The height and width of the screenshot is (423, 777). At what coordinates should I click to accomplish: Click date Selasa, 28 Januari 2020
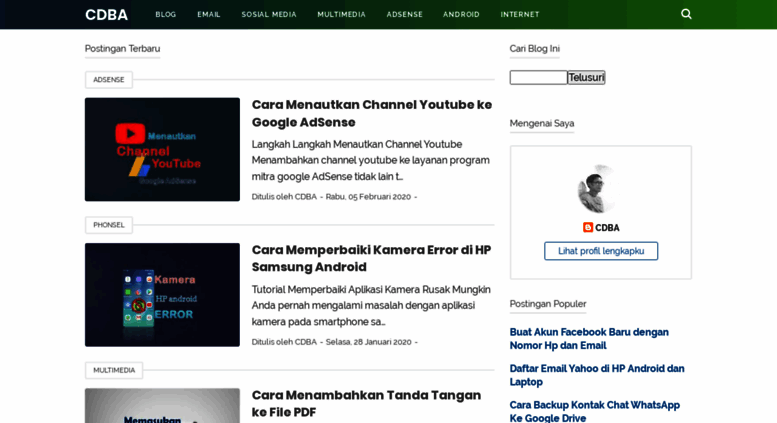coord(368,342)
